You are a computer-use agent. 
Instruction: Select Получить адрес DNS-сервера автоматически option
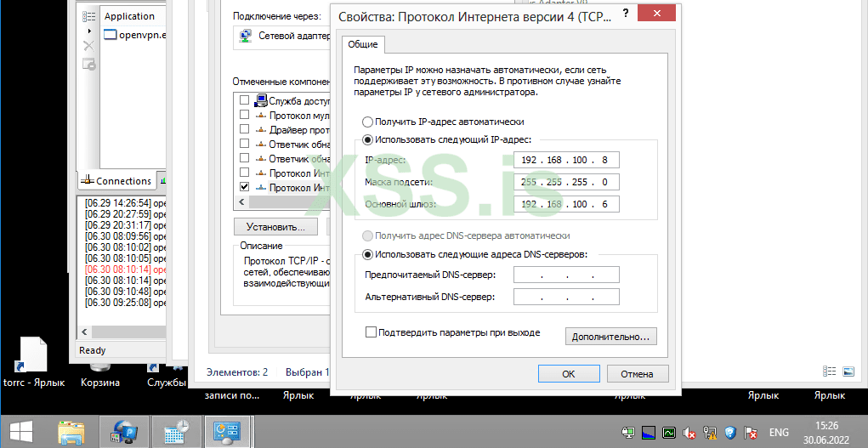(x=367, y=236)
